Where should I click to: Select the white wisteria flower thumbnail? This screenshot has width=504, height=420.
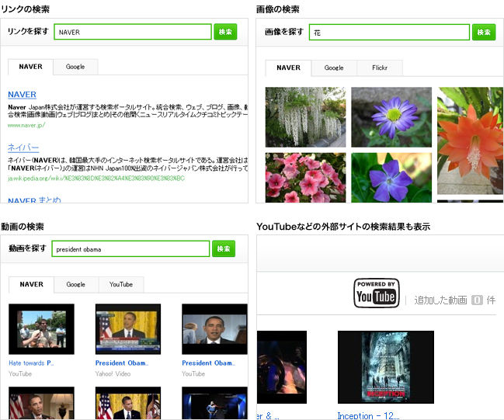[305, 117]
